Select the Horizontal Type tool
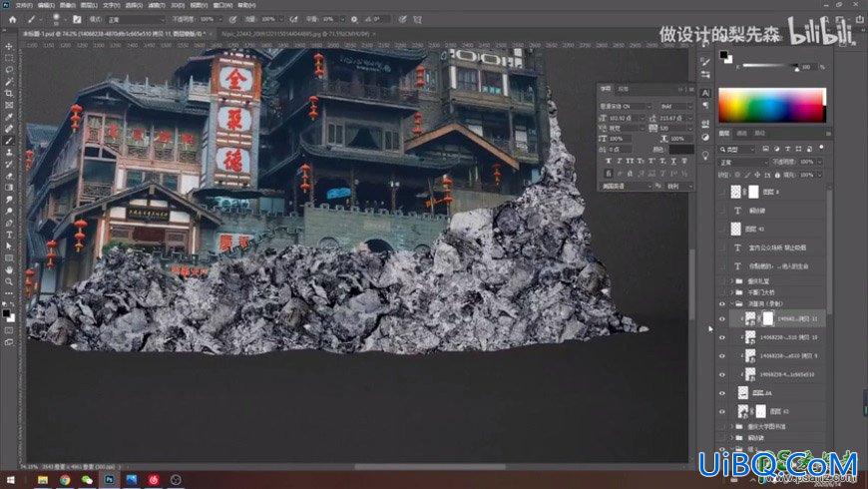The height and width of the screenshot is (489, 868). tap(9, 235)
